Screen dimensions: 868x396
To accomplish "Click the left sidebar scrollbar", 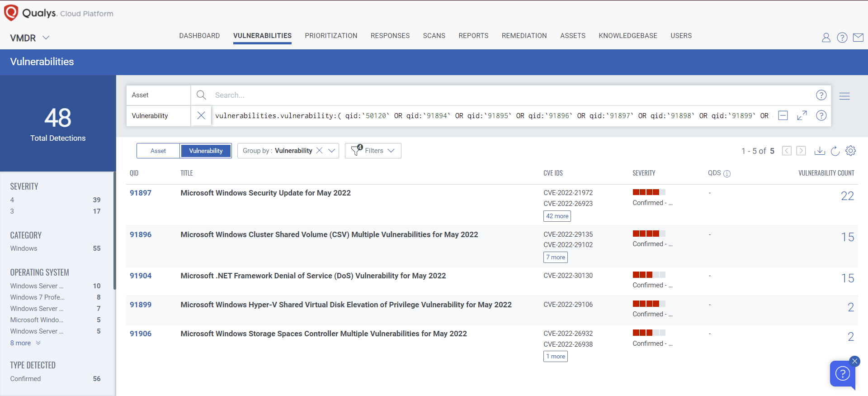I will 115,231.
